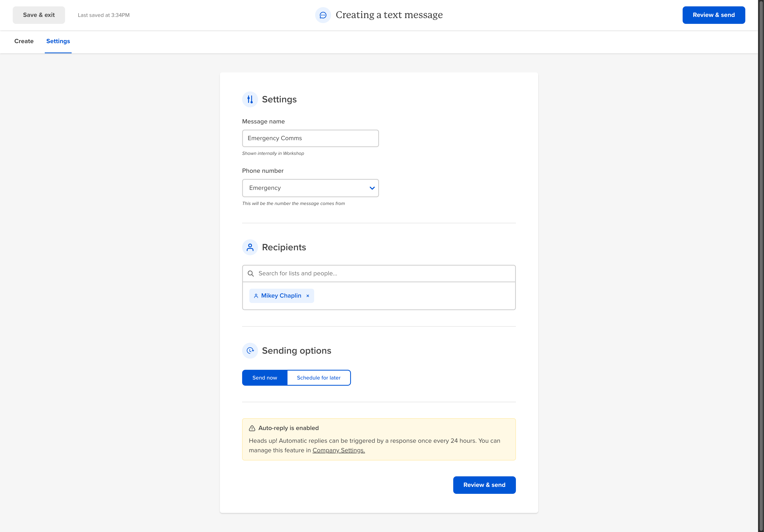The image size is (764, 532).
Task: Remove Mikey Chaplin with the x icon
Action: 308,296
